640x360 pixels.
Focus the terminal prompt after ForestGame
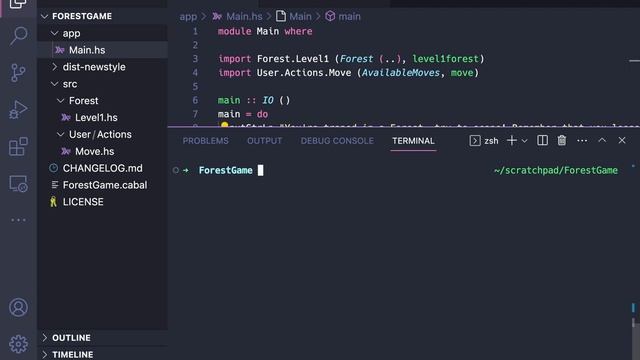pos(260,170)
